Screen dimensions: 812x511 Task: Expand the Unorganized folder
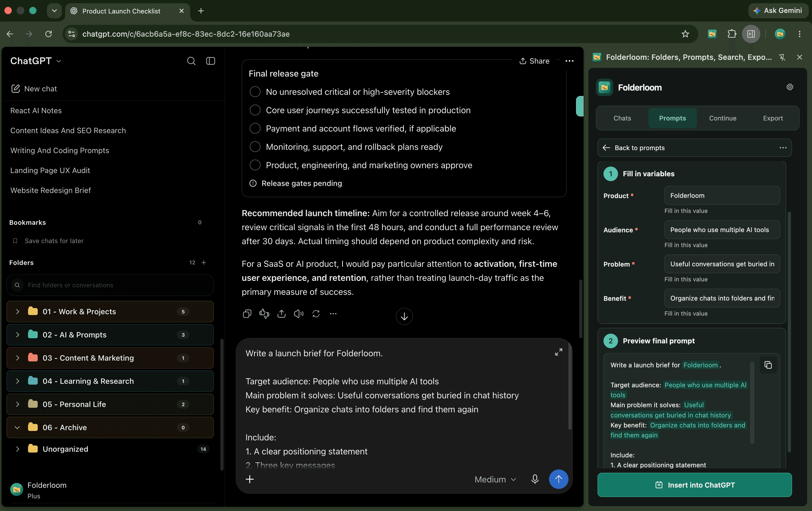(18, 449)
